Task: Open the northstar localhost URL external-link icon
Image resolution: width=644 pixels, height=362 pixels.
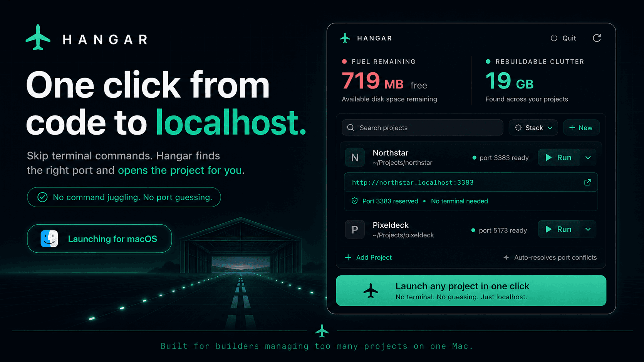Action: [587, 182]
